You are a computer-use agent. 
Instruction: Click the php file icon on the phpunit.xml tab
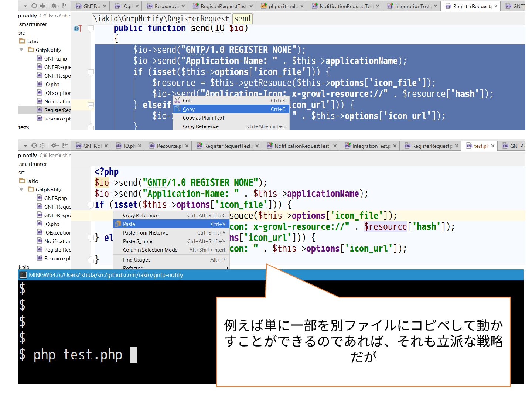click(x=264, y=6)
